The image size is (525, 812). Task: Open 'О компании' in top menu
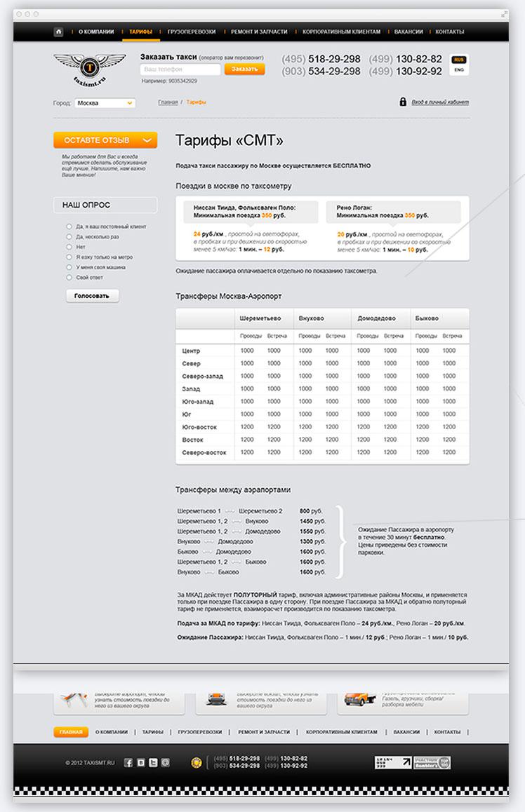pyautogui.click(x=96, y=32)
